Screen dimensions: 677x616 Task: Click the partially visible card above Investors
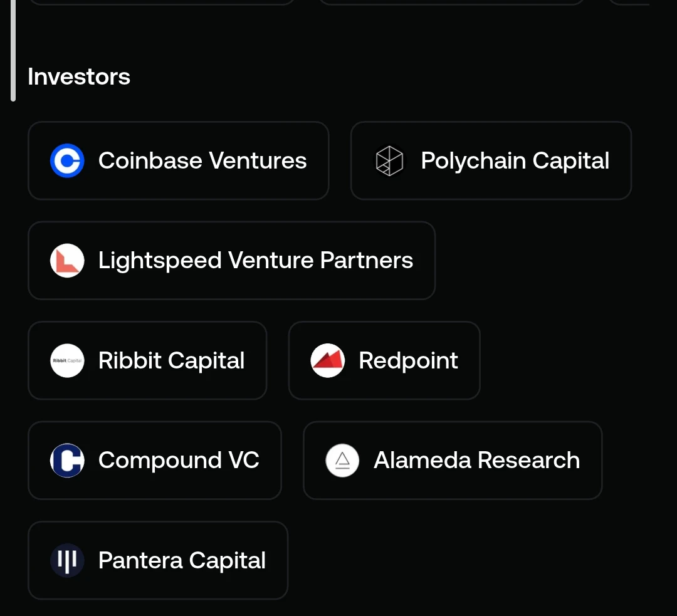coord(162,2)
